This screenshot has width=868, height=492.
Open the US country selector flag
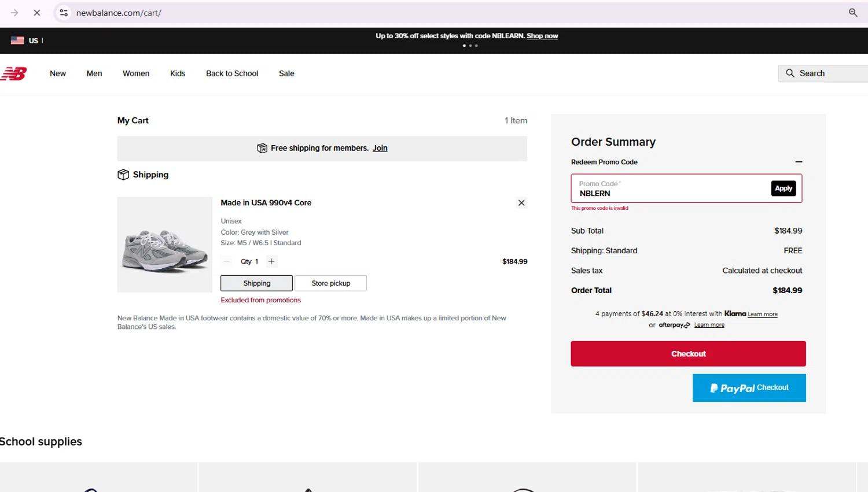(17, 40)
